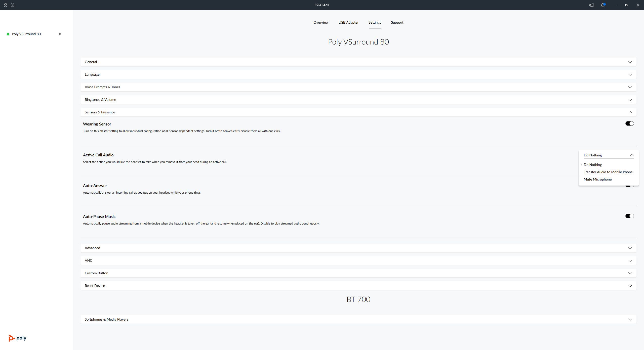Click green status dot beside Poly VSurround 80
Image resolution: width=644 pixels, height=350 pixels.
(x=8, y=34)
